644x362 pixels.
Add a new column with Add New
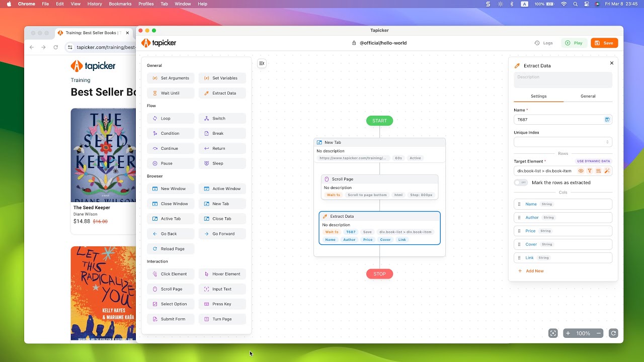click(x=531, y=271)
